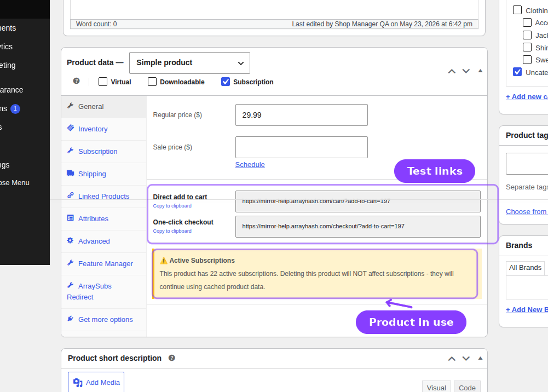
Task: Check the Jack... category checkbox
Action: [527, 35]
